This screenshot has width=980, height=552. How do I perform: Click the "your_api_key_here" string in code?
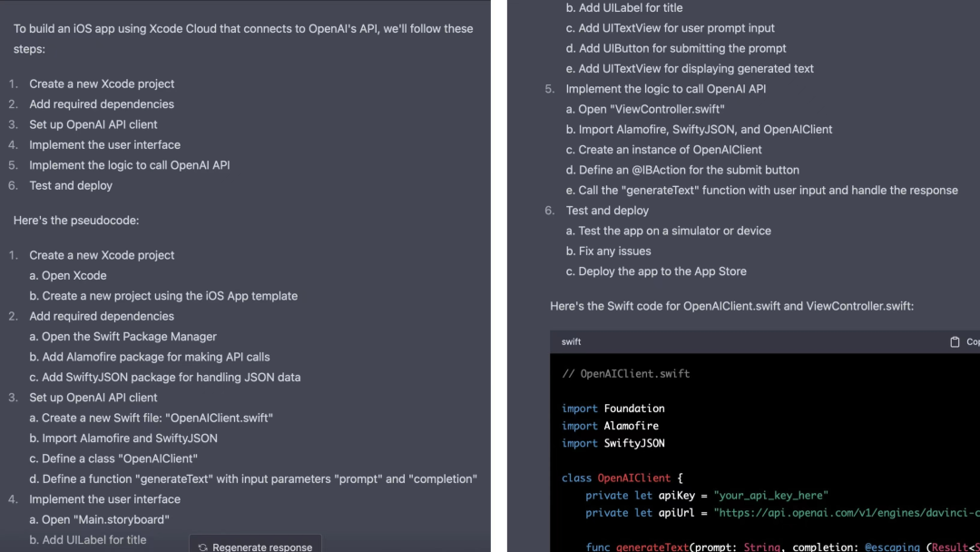click(x=770, y=495)
